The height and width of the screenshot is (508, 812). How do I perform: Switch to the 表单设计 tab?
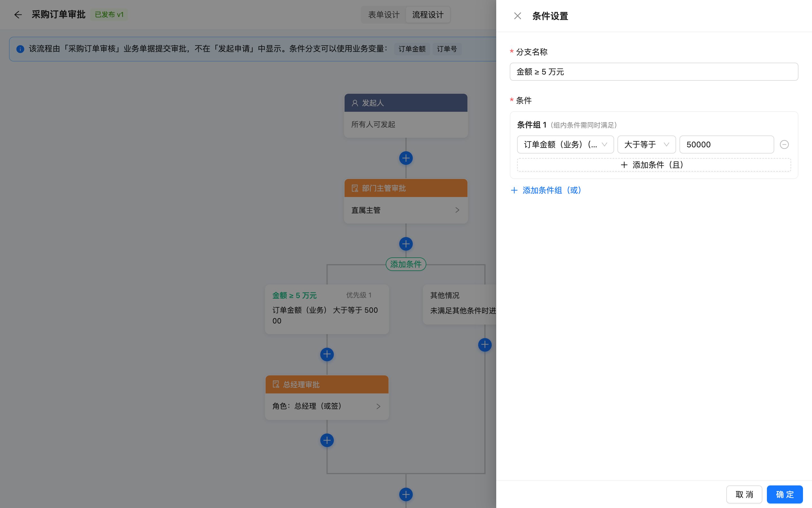(384, 15)
